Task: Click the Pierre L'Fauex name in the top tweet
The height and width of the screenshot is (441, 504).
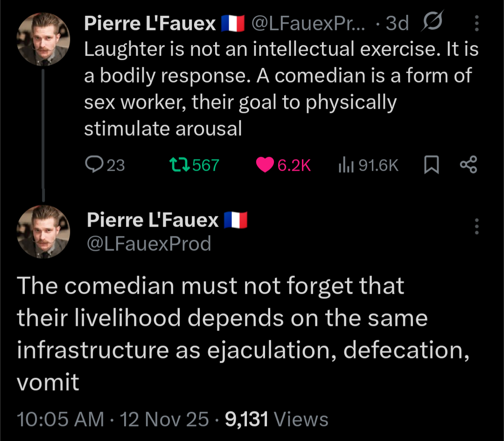Action: click(149, 23)
